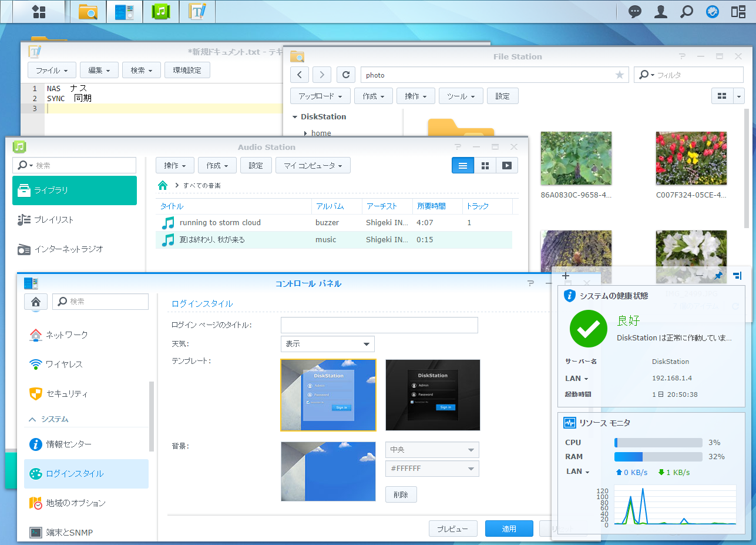
Task: Open the #FFFFFF background color picker
Action: click(432, 469)
